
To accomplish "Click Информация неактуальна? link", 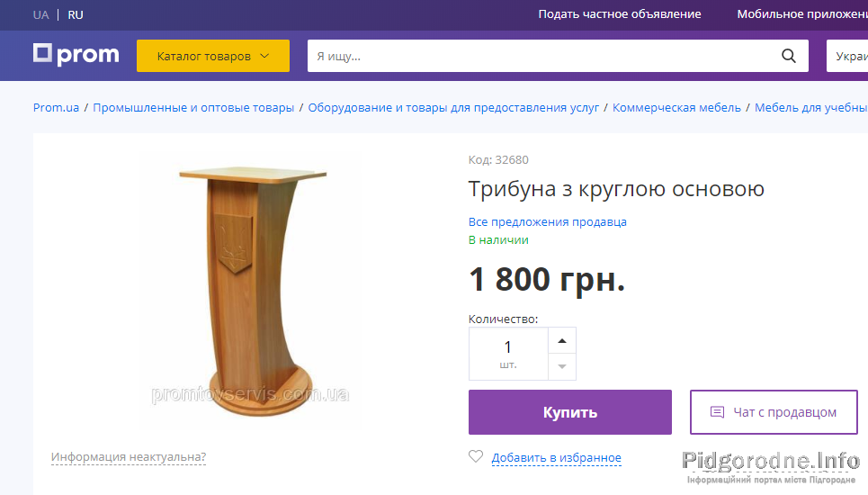I will point(129,457).
